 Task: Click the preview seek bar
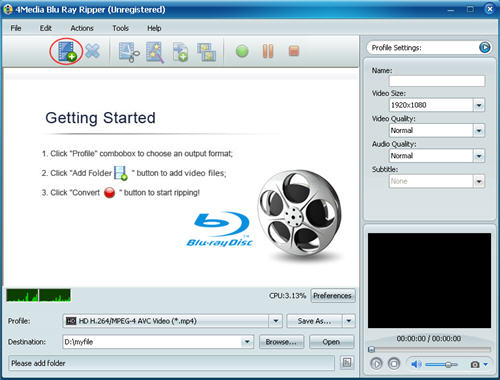point(429,349)
